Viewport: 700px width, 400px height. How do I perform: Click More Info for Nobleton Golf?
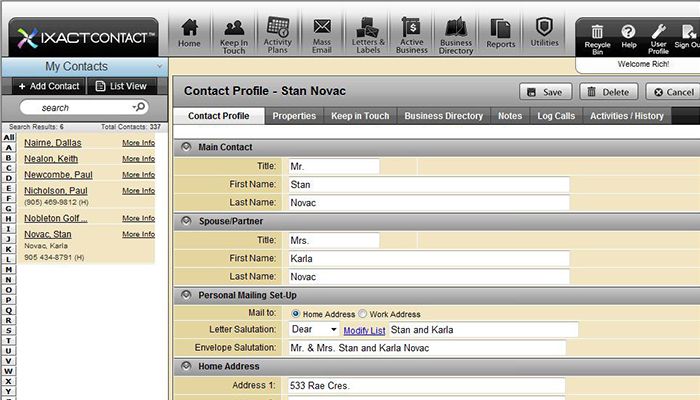tap(138, 218)
